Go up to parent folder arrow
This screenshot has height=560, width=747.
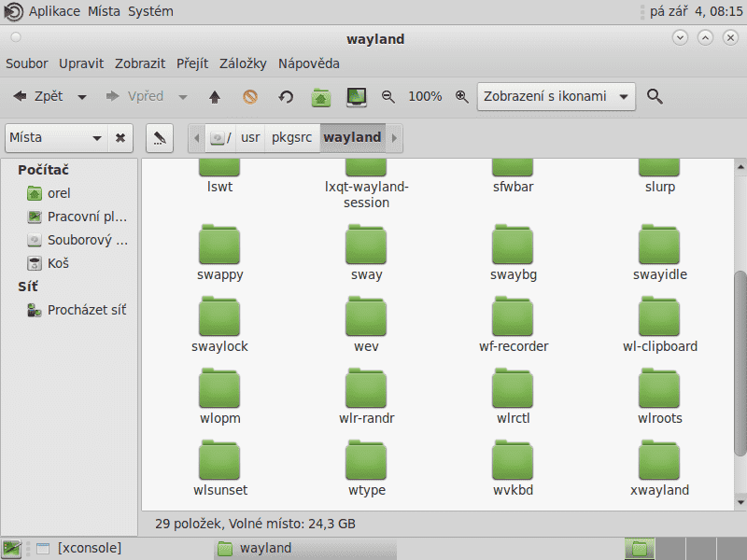click(215, 97)
